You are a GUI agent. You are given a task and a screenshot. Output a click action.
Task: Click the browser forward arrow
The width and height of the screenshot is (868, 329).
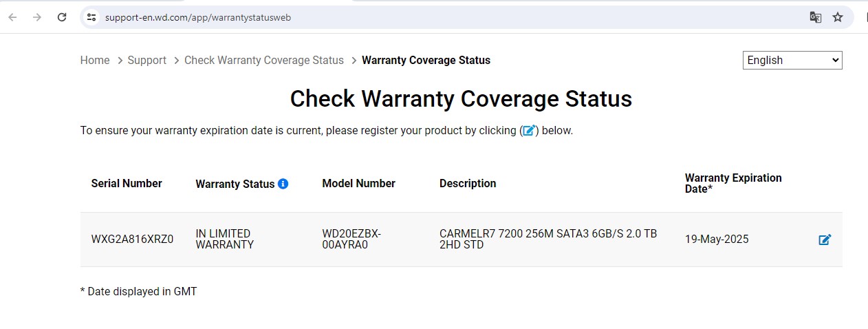click(37, 17)
